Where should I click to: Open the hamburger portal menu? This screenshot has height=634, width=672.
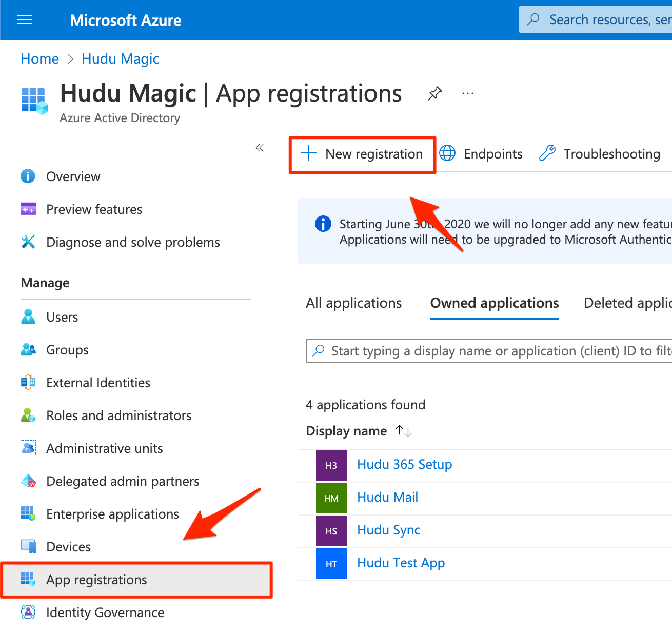click(25, 20)
